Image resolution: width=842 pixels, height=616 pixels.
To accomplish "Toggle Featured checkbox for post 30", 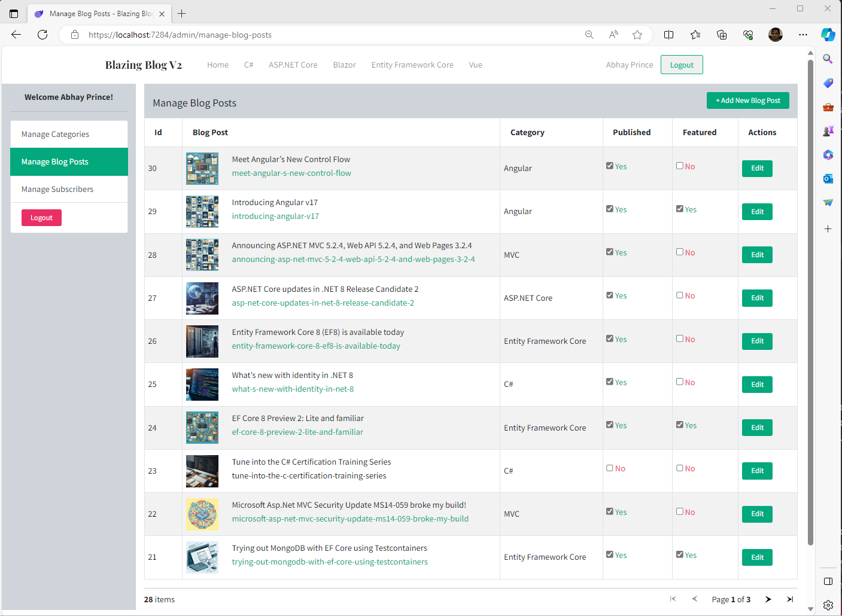I will pyautogui.click(x=680, y=166).
